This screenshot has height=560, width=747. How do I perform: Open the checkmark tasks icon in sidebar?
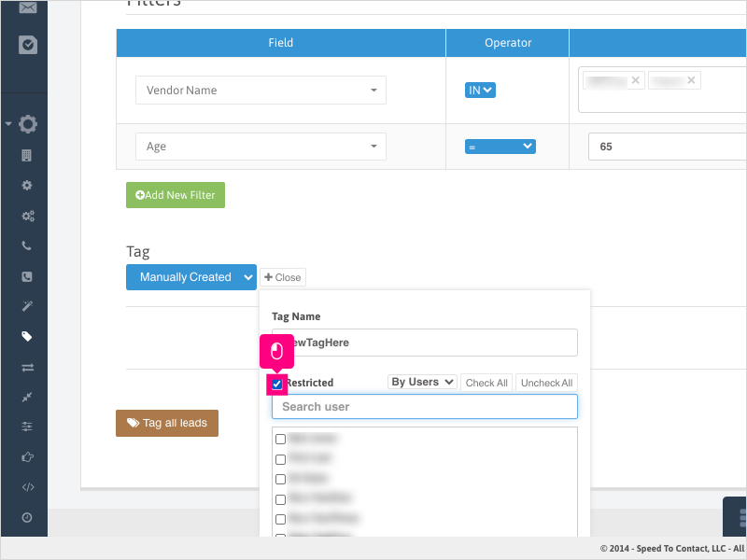point(28,45)
